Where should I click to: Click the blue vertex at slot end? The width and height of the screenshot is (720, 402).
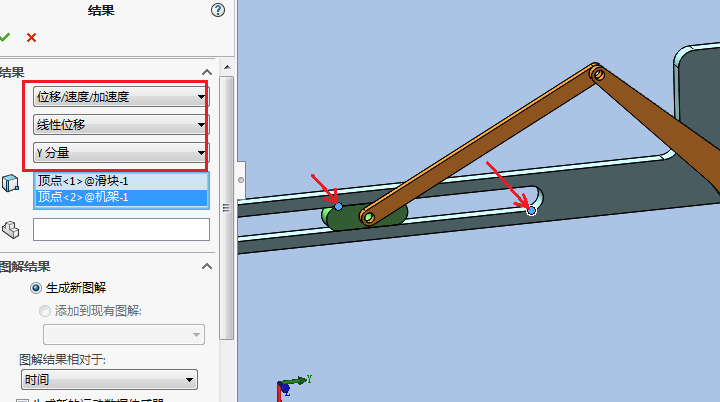pos(531,210)
